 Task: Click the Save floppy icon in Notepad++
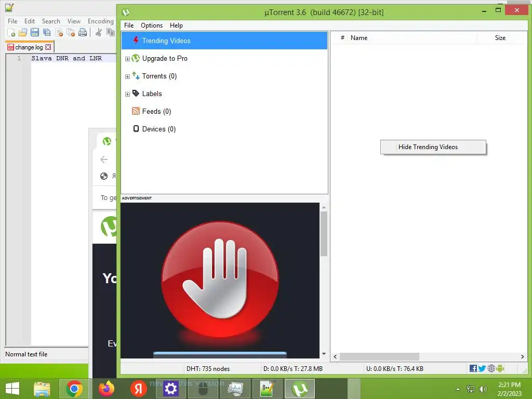(x=35, y=33)
